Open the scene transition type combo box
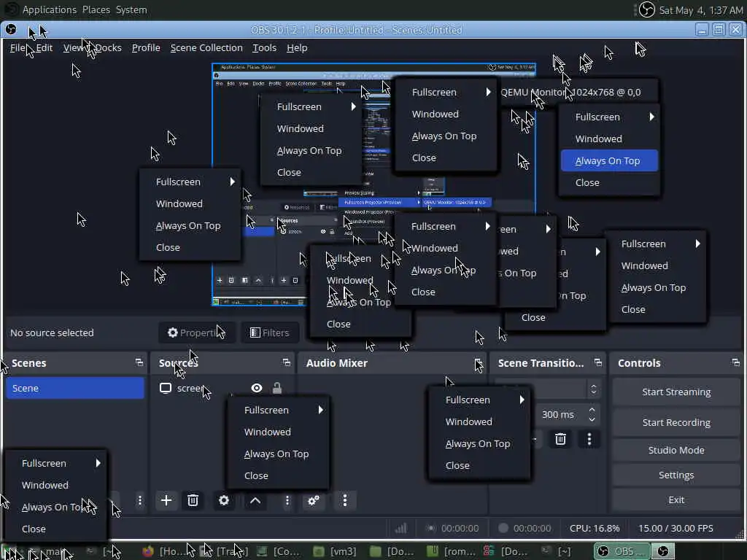 click(547, 389)
